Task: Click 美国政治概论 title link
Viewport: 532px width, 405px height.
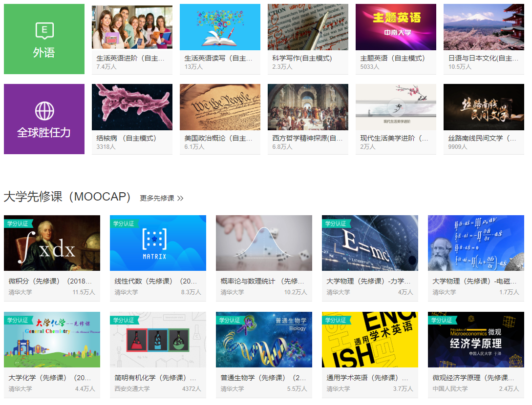Action: (x=218, y=138)
